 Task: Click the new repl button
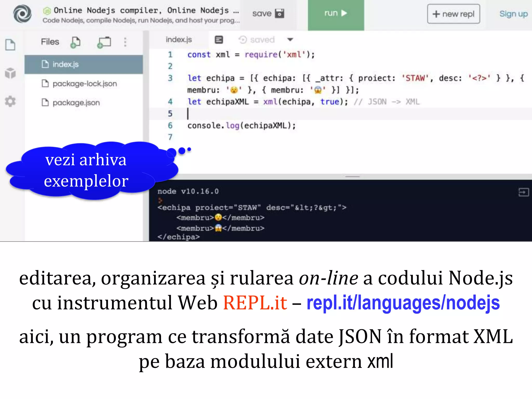coord(453,14)
